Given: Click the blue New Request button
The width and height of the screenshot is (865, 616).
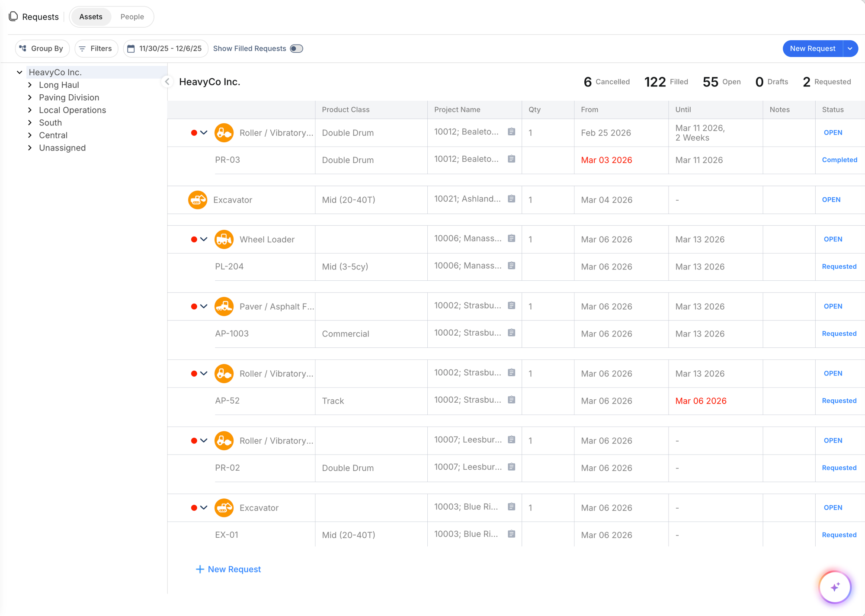Looking at the screenshot, I should (x=812, y=48).
